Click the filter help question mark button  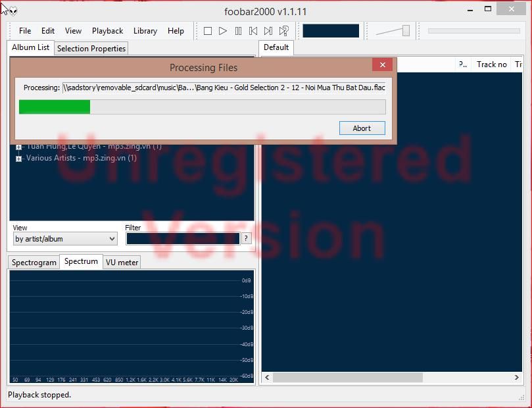coord(246,239)
